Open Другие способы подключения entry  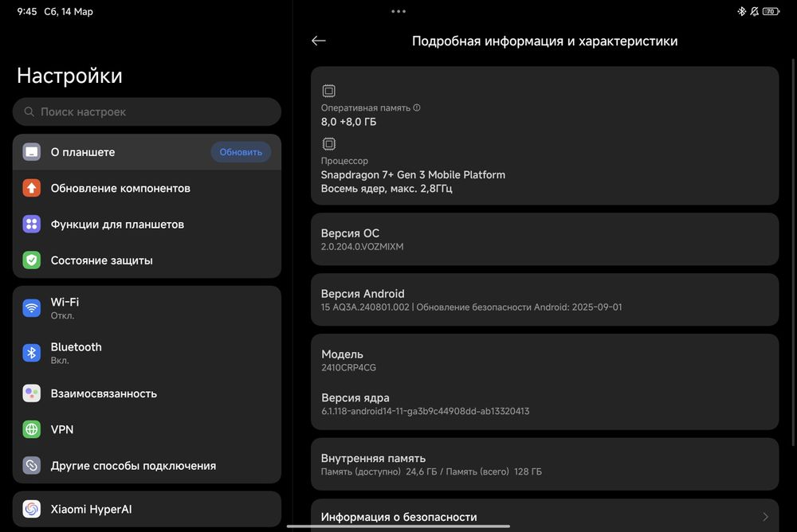(x=147, y=465)
